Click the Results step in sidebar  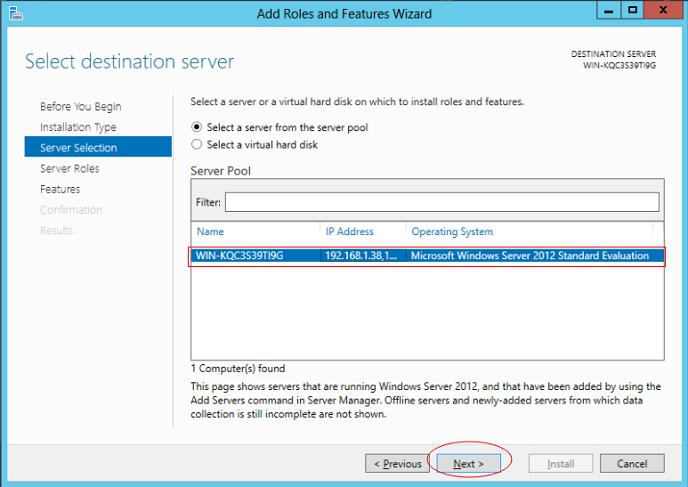coord(56,230)
